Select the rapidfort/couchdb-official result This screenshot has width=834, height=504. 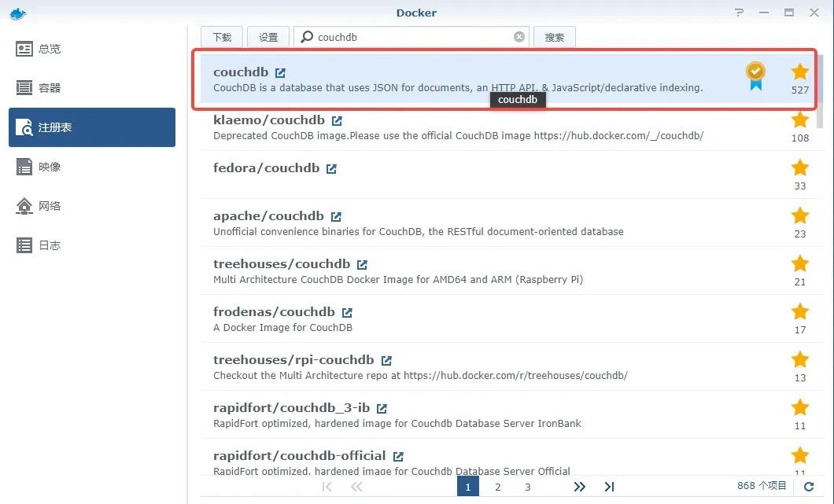(508, 457)
